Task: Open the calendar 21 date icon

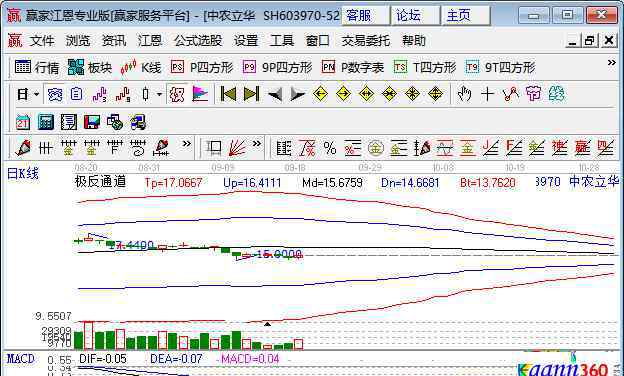Action: [x=23, y=122]
